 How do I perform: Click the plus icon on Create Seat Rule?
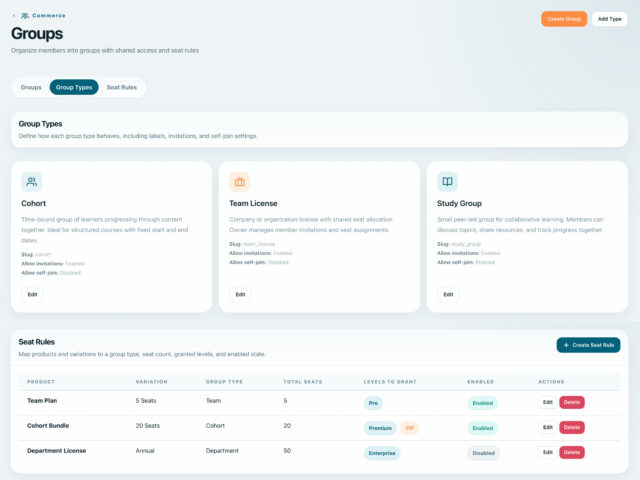[x=566, y=345]
